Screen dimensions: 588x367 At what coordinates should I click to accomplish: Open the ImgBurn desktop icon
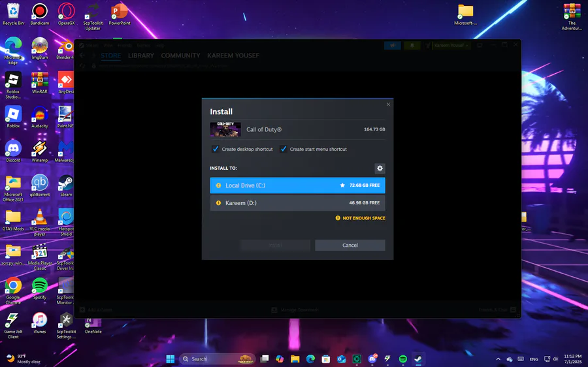coord(40,49)
